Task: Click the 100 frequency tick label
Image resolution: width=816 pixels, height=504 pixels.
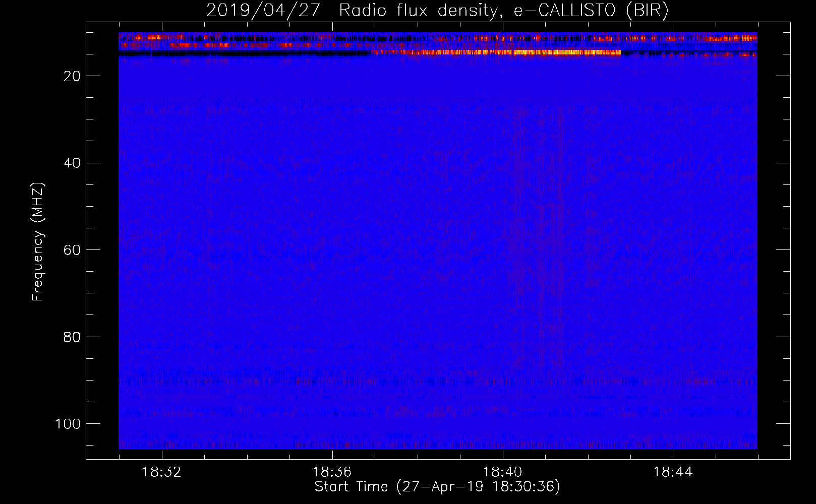Action: (68, 424)
